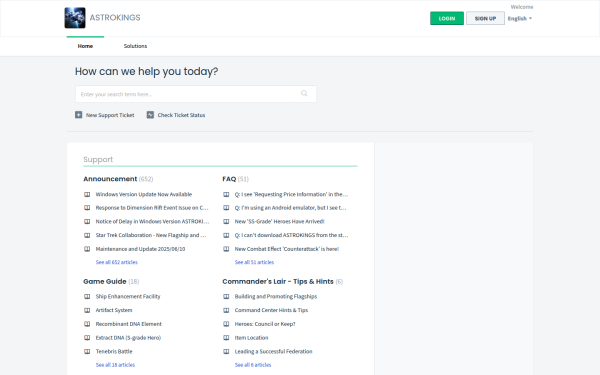This screenshot has height=375, width=600.
Task: Switch to the Home tab
Action: click(x=85, y=46)
